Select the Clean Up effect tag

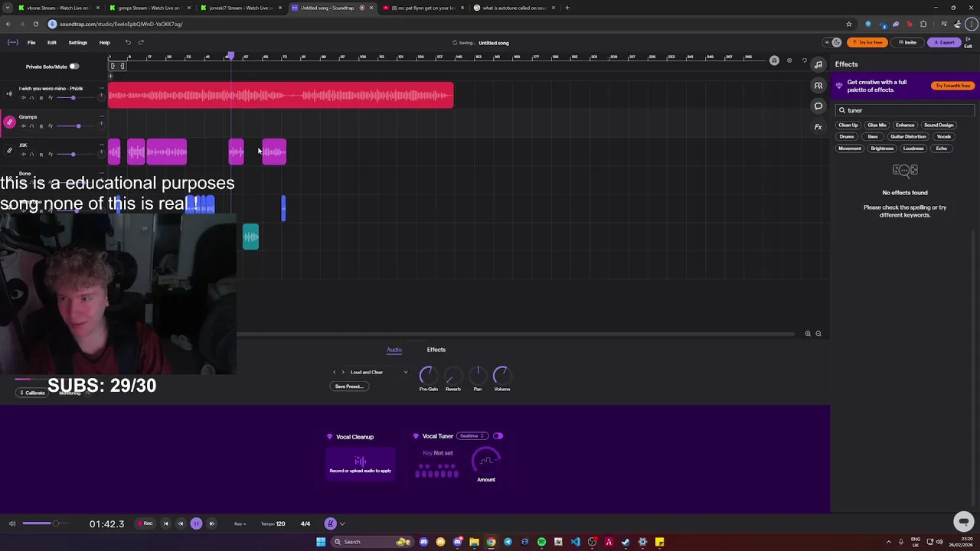click(x=848, y=125)
